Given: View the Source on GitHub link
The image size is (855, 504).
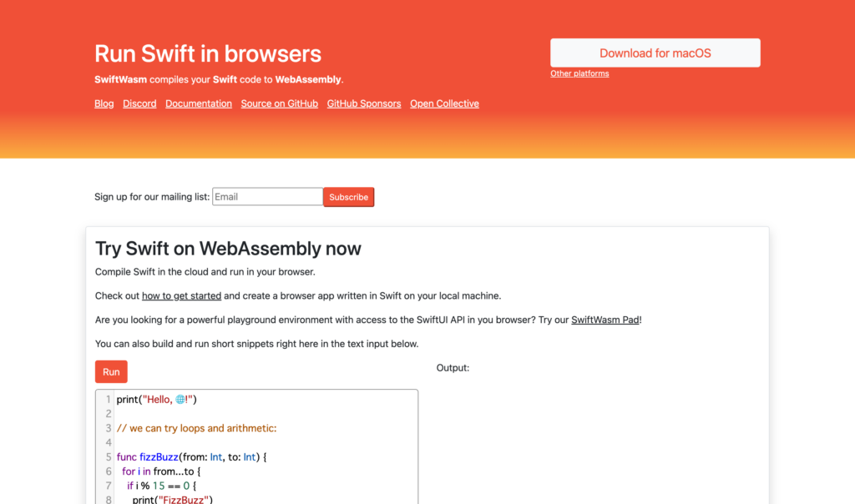Looking at the screenshot, I should pos(279,103).
